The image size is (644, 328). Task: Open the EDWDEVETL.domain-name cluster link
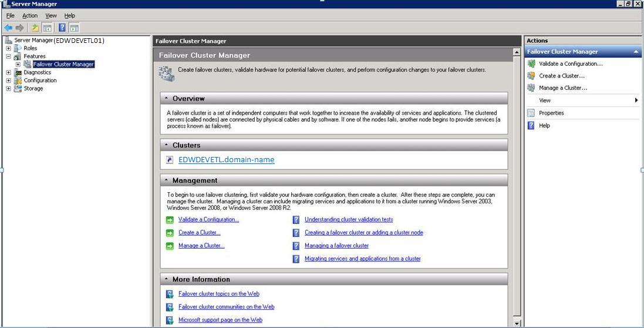[226, 160]
